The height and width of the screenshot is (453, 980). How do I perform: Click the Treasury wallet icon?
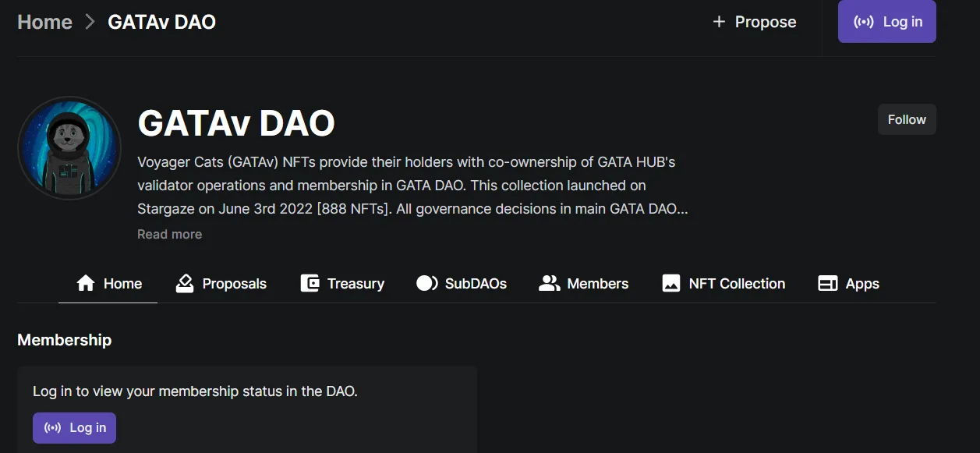[310, 284]
